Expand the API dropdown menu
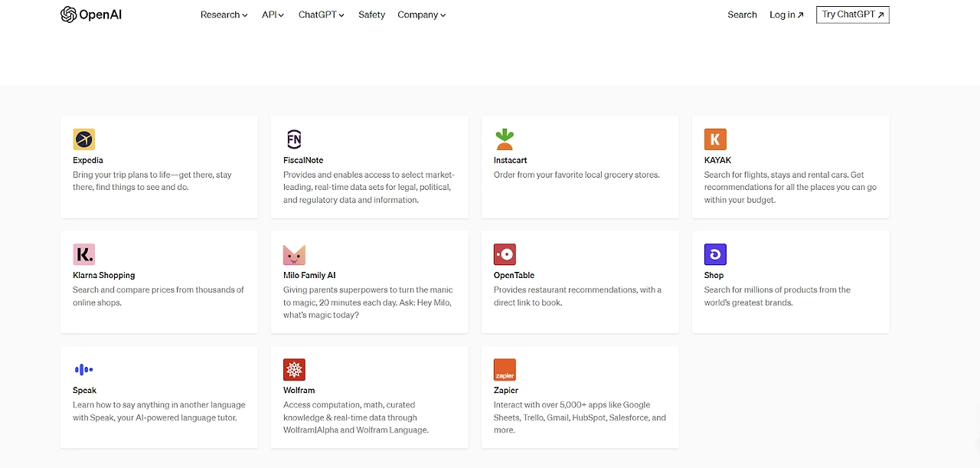 [x=273, y=15]
